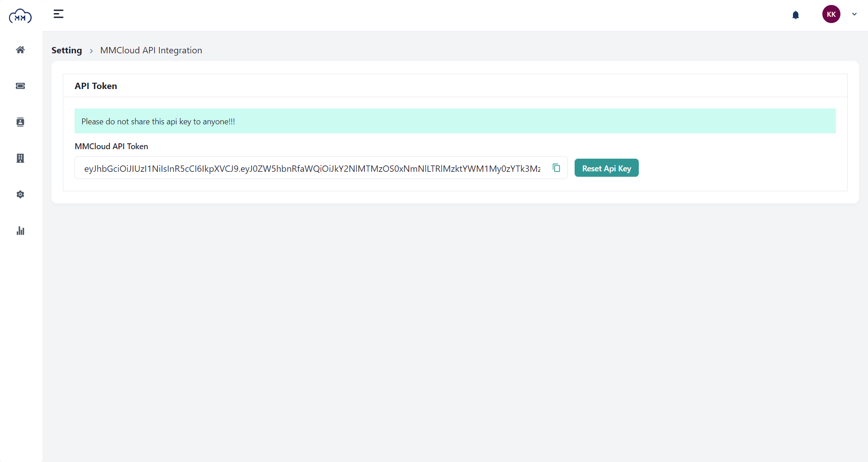Go to the Home dashboard icon
This screenshot has width=868, height=462.
[20, 50]
